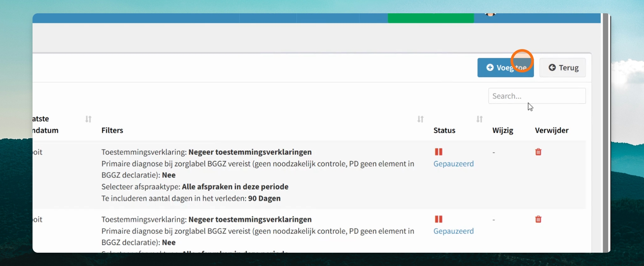Click the Status column header
This screenshot has width=644, height=266.
(x=444, y=130)
